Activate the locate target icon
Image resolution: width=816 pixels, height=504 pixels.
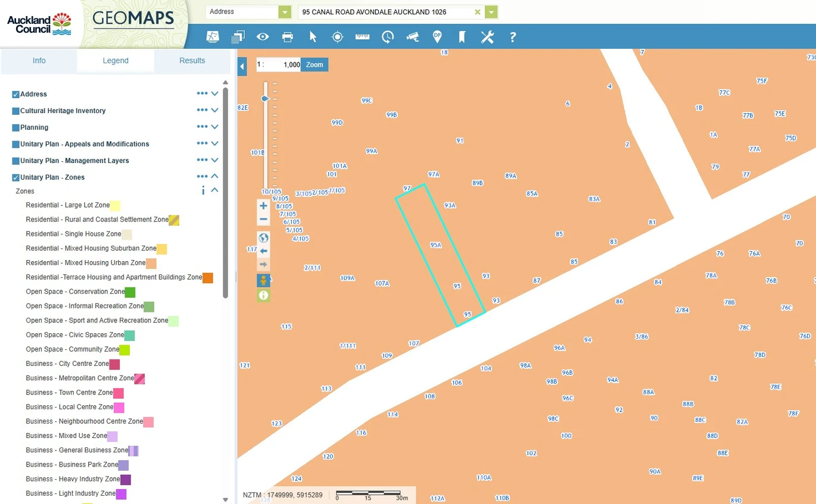point(337,37)
